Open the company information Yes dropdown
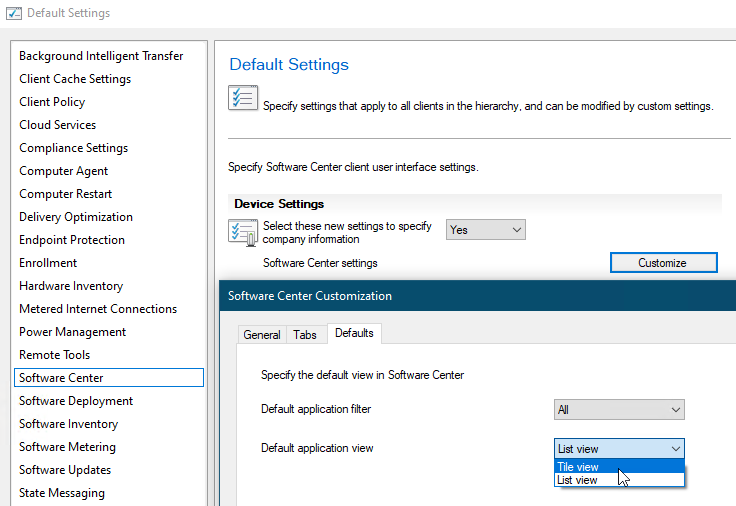The image size is (736, 506). click(485, 230)
